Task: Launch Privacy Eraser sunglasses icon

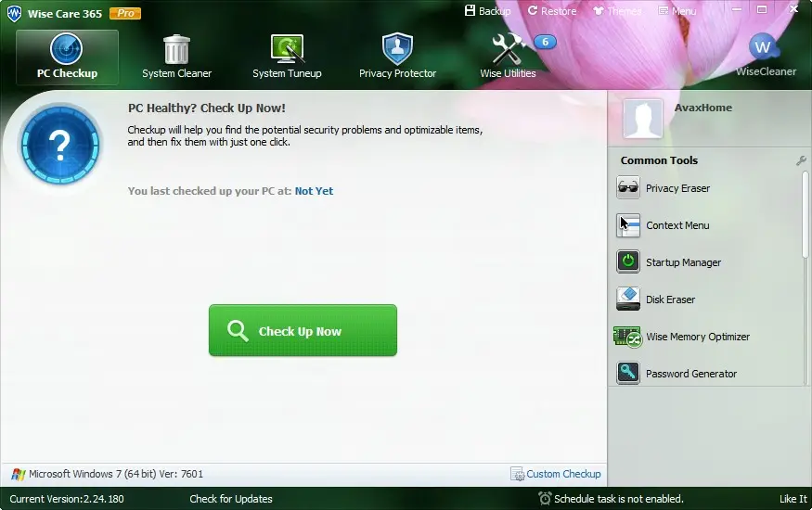Action: pyautogui.click(x=628, y=187)
